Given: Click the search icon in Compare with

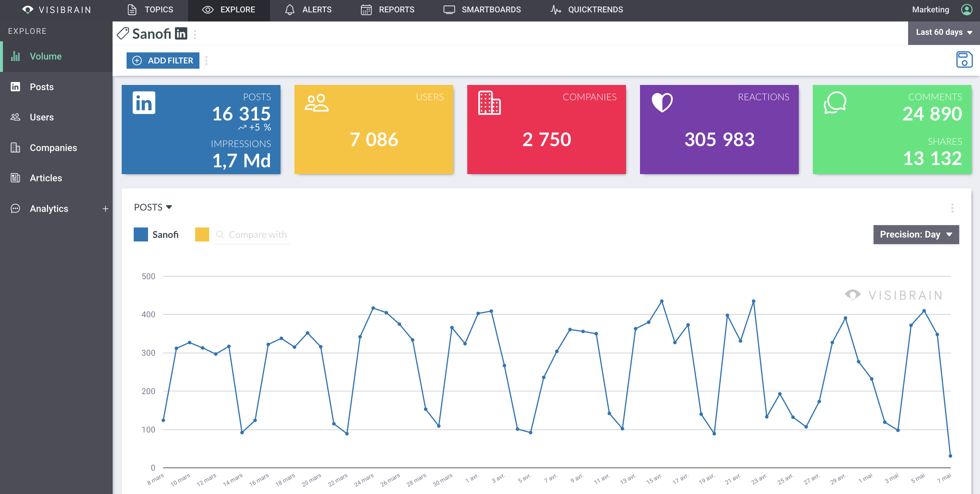Looking at the screenshot, I should 220,234.
